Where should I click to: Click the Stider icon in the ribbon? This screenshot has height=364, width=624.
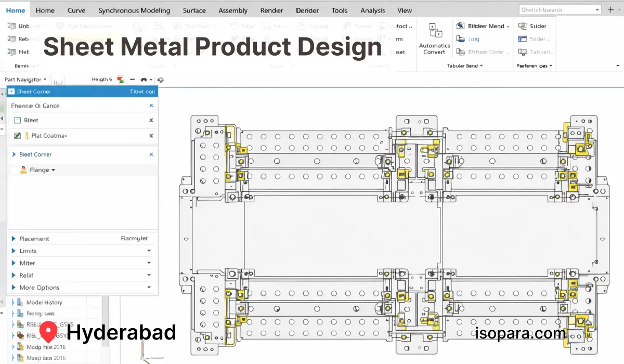pos(523,26)
